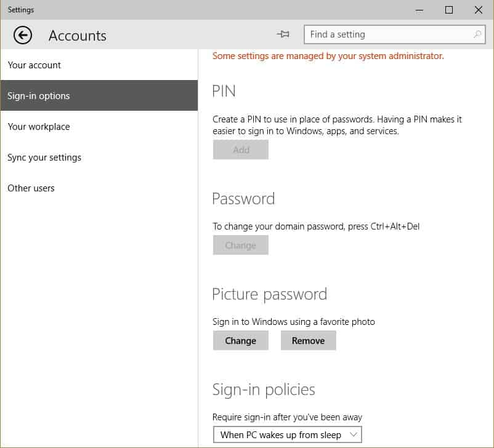Click the administrator managed settings notice
The image size is (494, 448).
(x=328, y=56)
